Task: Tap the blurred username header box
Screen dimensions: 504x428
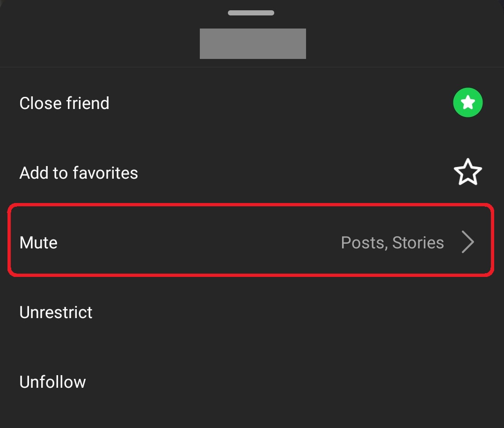Action: point(253,44)
